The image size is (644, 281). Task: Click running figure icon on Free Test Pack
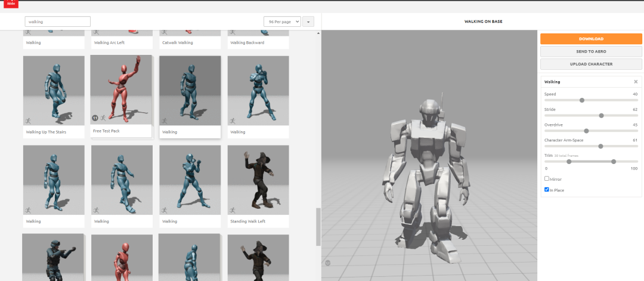[103, 118]
